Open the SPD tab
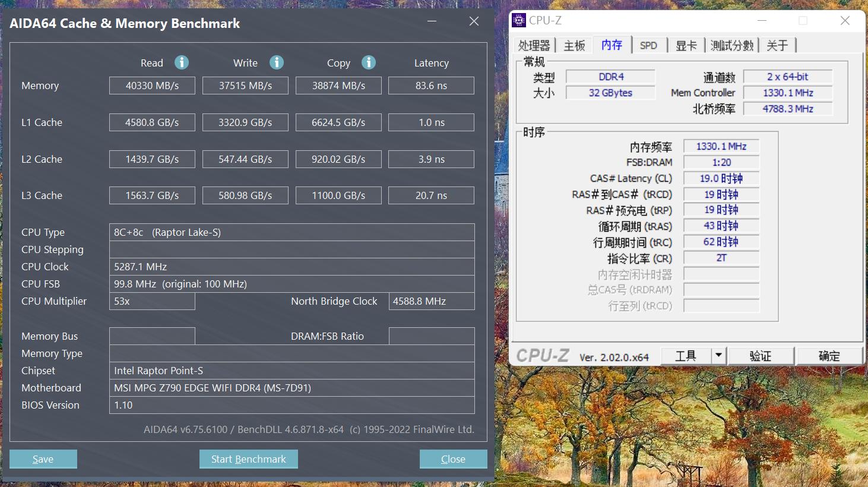Screen dimensions: 868x487 pos(649,45)
